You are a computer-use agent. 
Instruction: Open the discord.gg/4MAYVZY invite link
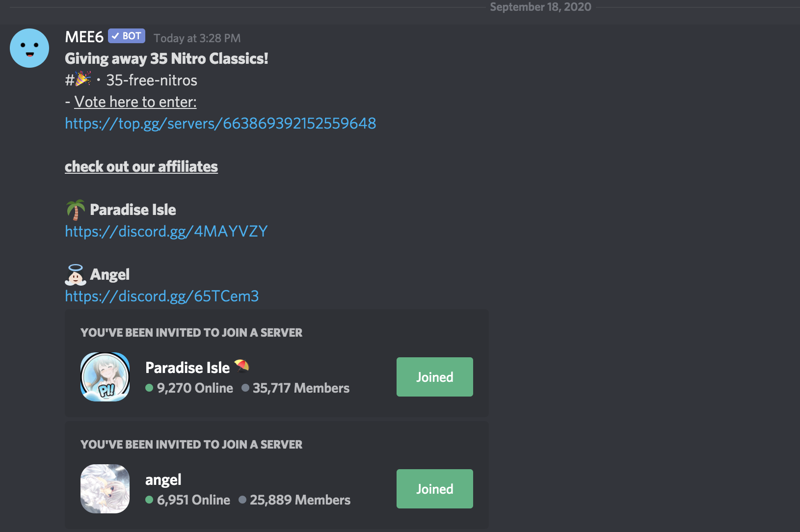click(166, 231)
